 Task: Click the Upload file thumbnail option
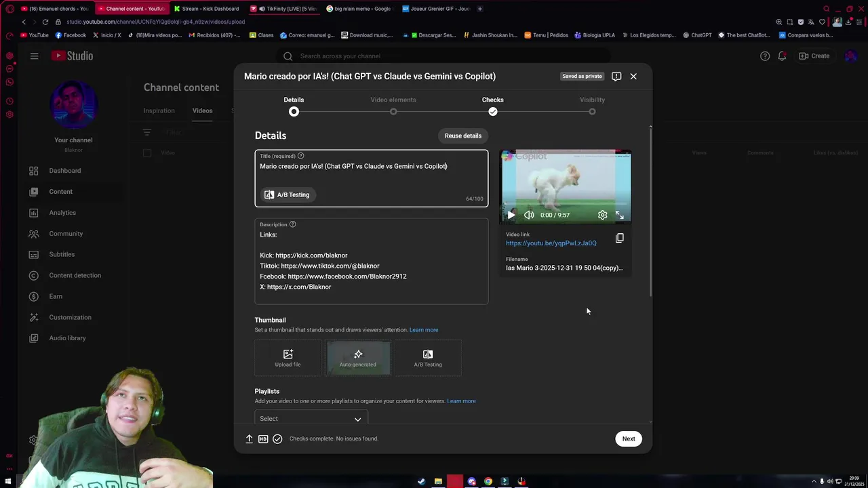point(288,358)
